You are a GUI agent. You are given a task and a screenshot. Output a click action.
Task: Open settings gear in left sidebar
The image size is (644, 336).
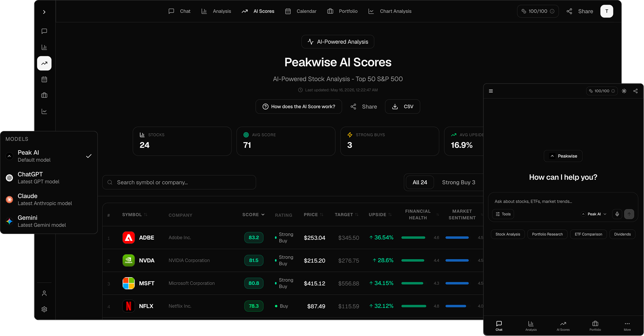(x=44, y=309)
